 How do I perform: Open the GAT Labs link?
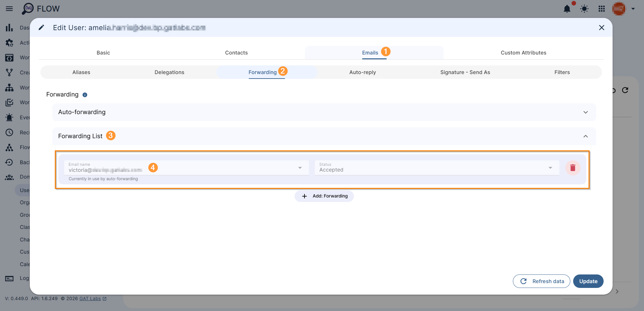tap(90, 298)
